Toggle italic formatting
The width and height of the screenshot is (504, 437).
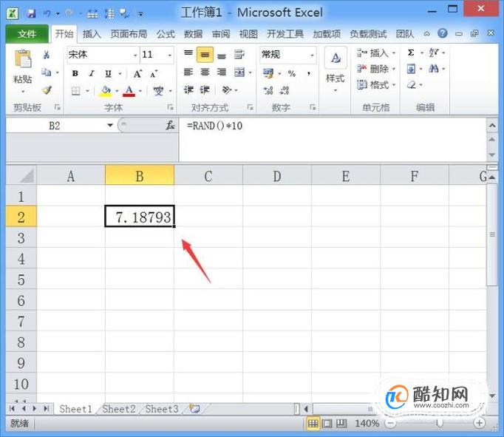click(92, 73)
